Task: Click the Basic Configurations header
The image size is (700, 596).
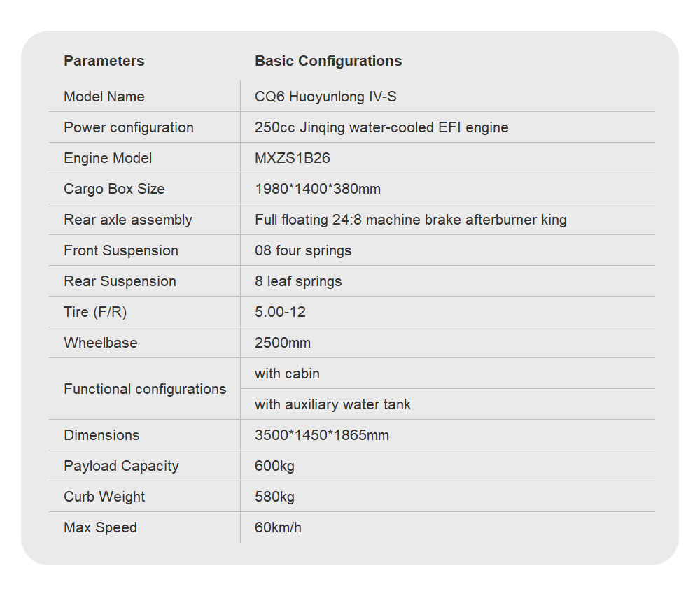Action: (328, 61)
